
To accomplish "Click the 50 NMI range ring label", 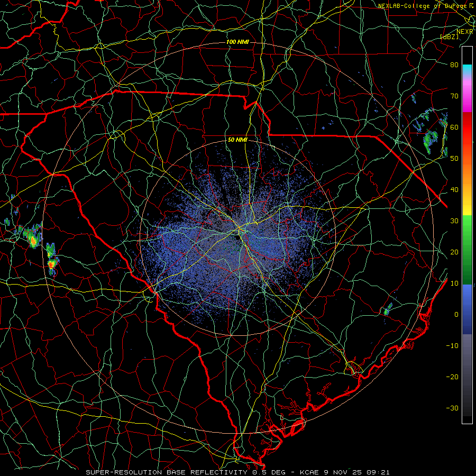I will pyautogui.click(x=237, y=140).
